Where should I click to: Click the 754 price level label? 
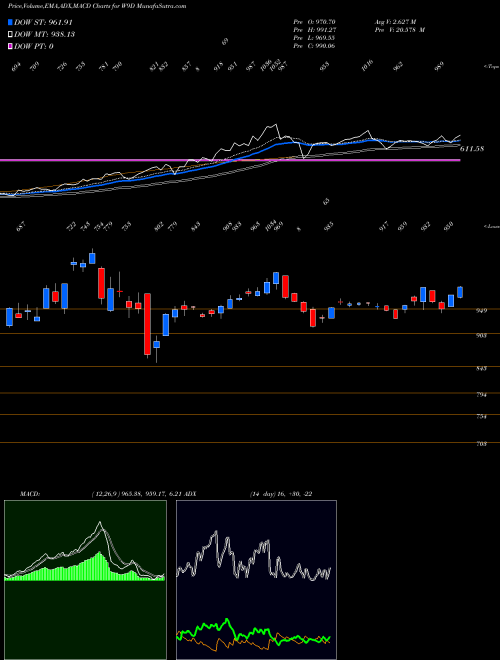pyautogui.click(x=481, y=416)
